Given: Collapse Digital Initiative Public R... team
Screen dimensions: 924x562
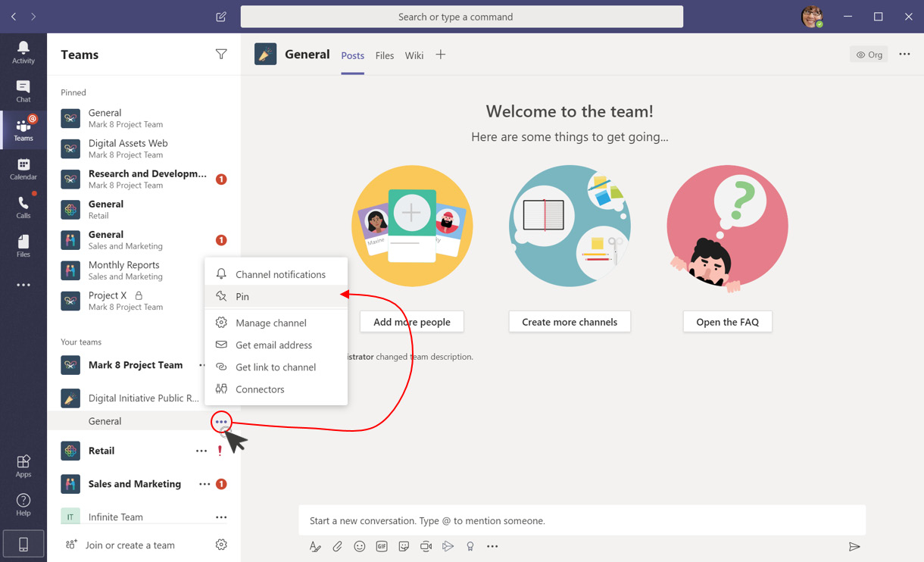Looking at the screenshot, I should [143, 398].
